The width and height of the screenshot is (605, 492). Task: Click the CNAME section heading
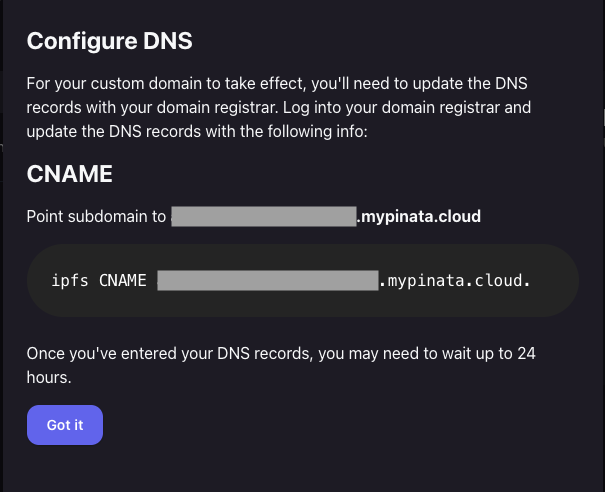click(x=69, y=175)
